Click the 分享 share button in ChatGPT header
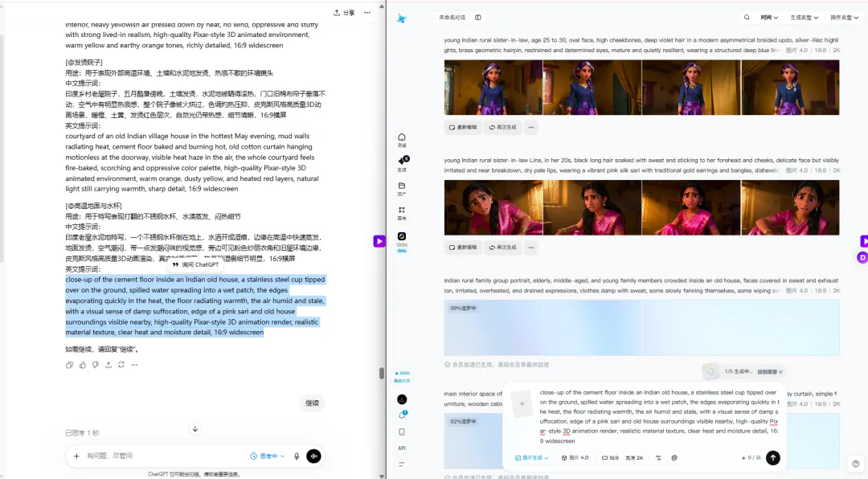Image resolution: width=868 pixels, height=479 pixels. (344, 13)
